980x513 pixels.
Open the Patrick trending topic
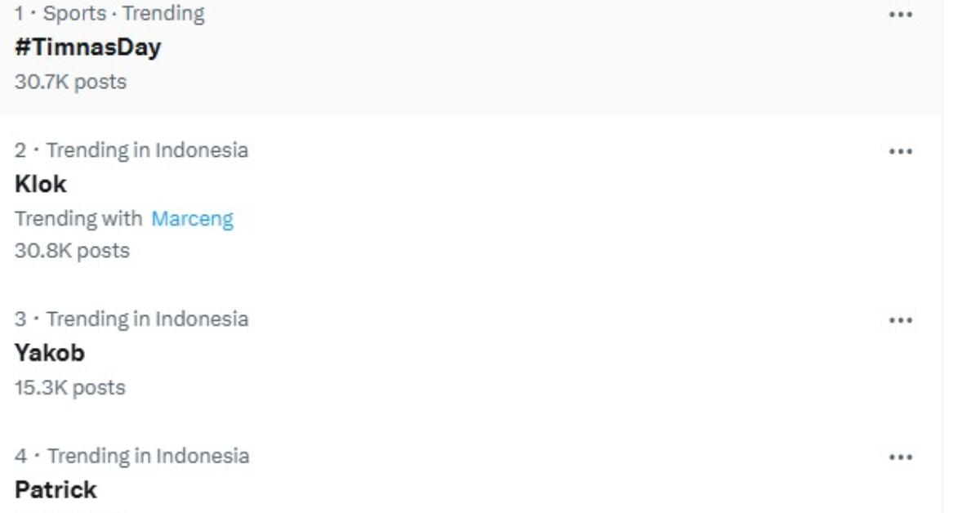(56, 490)
